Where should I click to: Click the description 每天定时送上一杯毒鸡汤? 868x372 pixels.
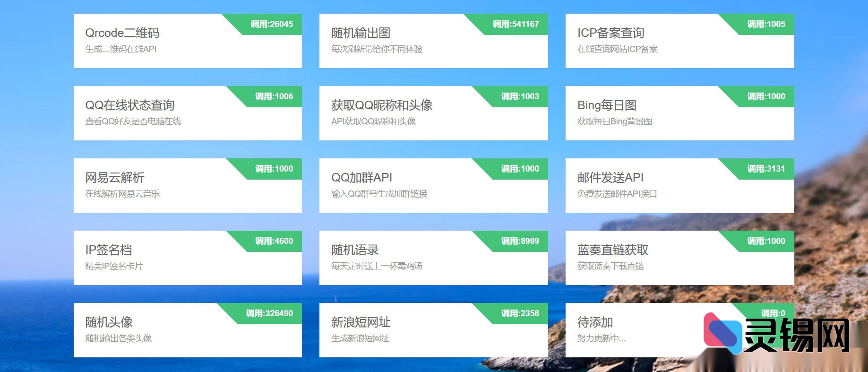377,266
